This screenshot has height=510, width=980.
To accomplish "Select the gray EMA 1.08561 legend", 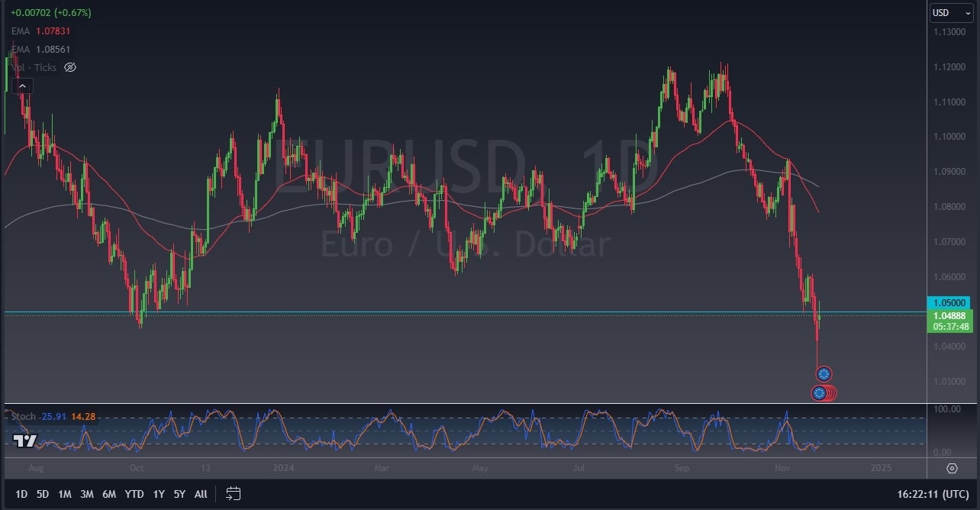I will (41, 49).
